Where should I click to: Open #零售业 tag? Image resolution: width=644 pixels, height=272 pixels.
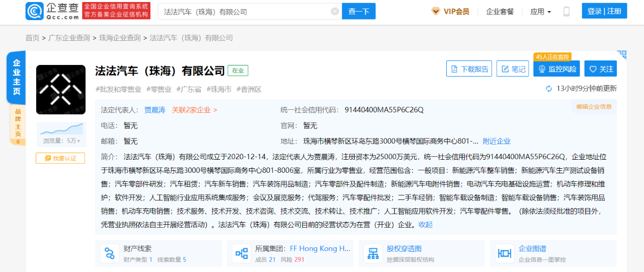(159, 89)
